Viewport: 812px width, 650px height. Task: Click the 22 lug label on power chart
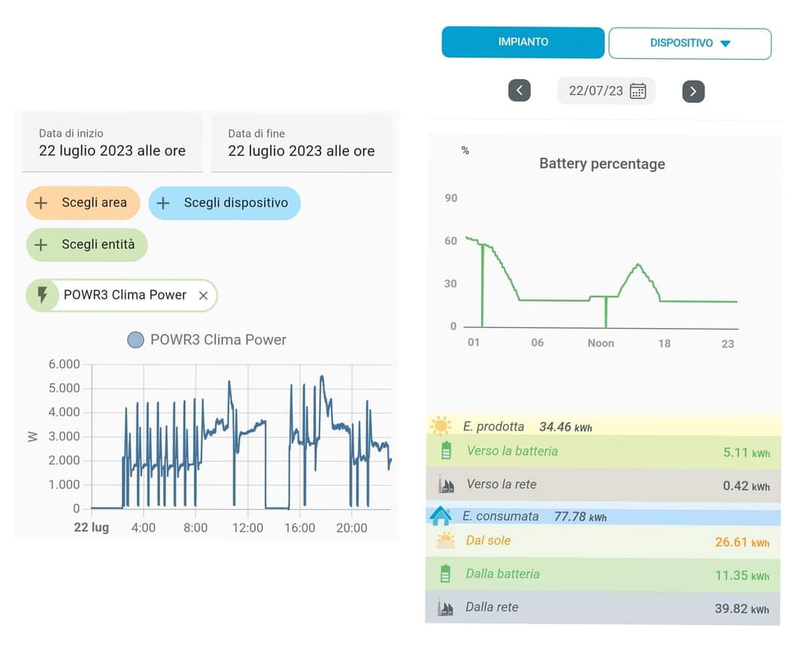[x=91, y=527]
